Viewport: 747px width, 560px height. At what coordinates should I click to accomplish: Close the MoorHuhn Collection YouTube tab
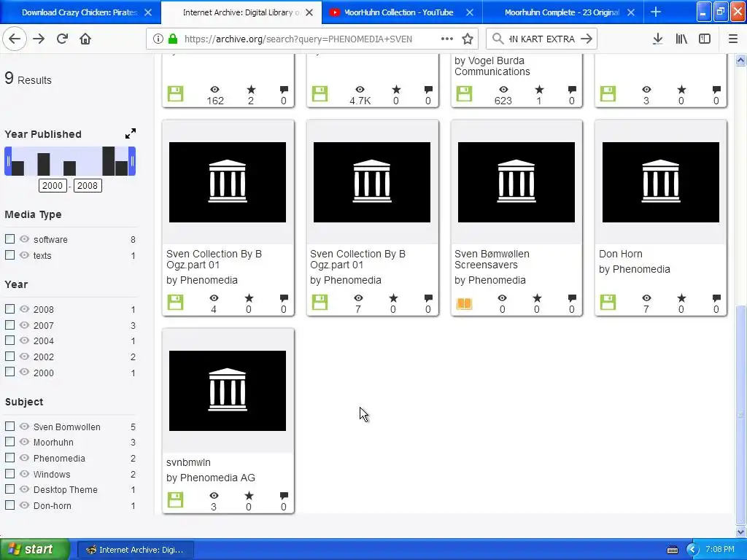coord(469,12)
